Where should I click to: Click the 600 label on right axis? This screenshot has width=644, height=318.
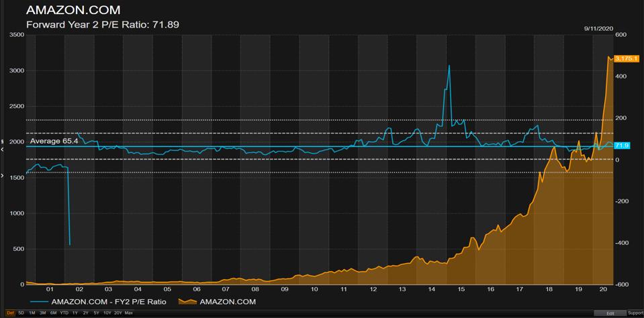coord(620,36)
